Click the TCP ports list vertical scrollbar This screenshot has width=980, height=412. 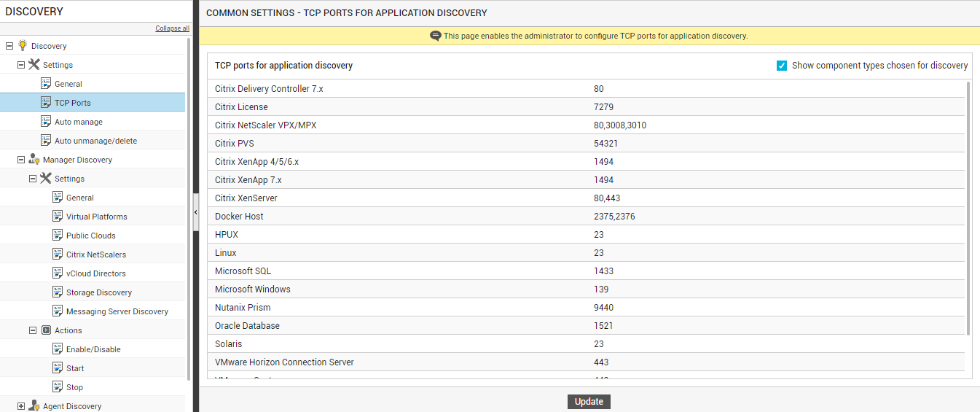(968, 208)
